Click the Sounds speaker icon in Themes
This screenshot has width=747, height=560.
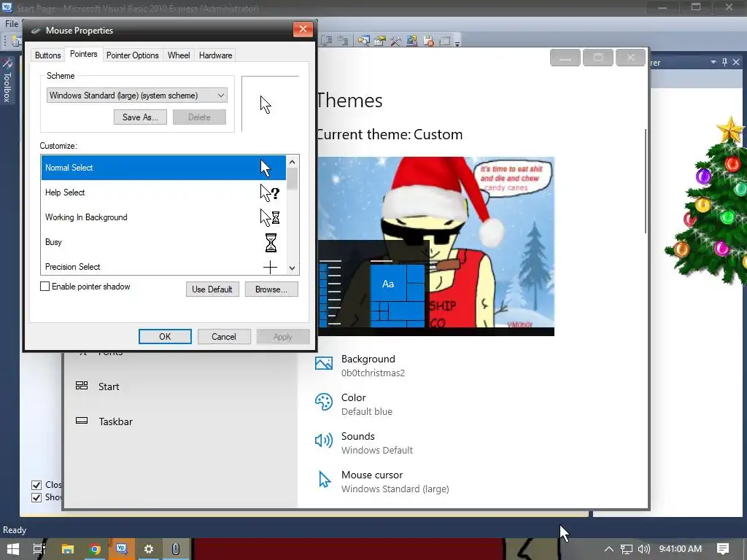click(x=324, y=440)
